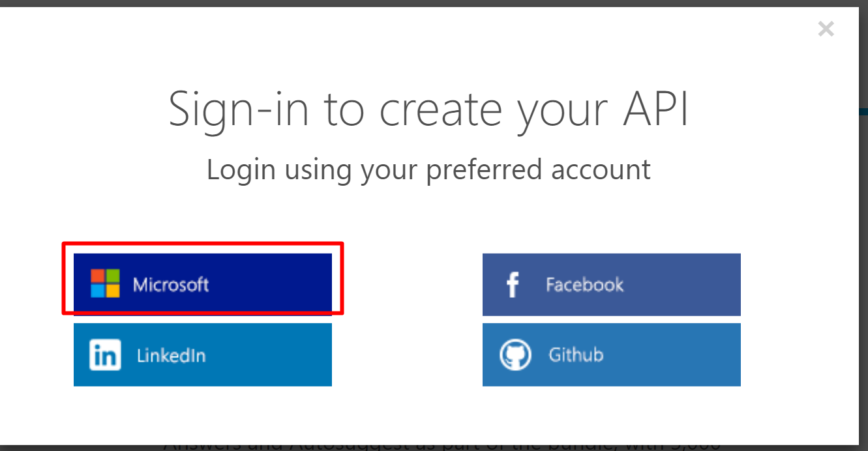Viewport: 868px width, 451px height.
Task: Sign in via the Microsoft text label
Action: (171, 285)
